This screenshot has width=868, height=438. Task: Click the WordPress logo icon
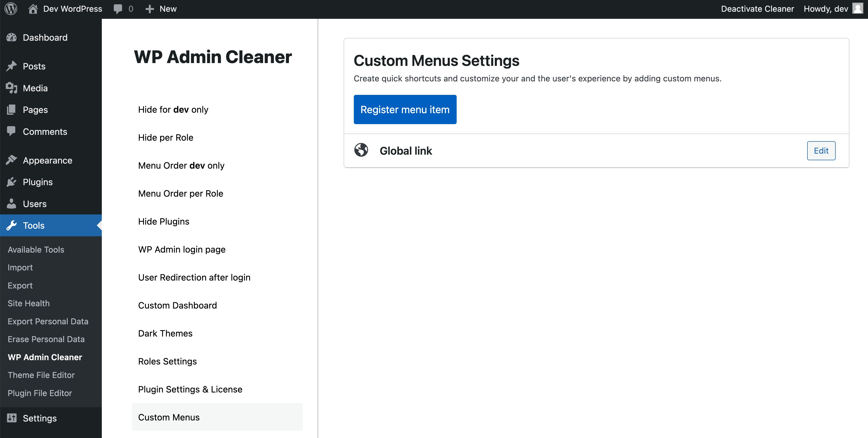point(11,9)
